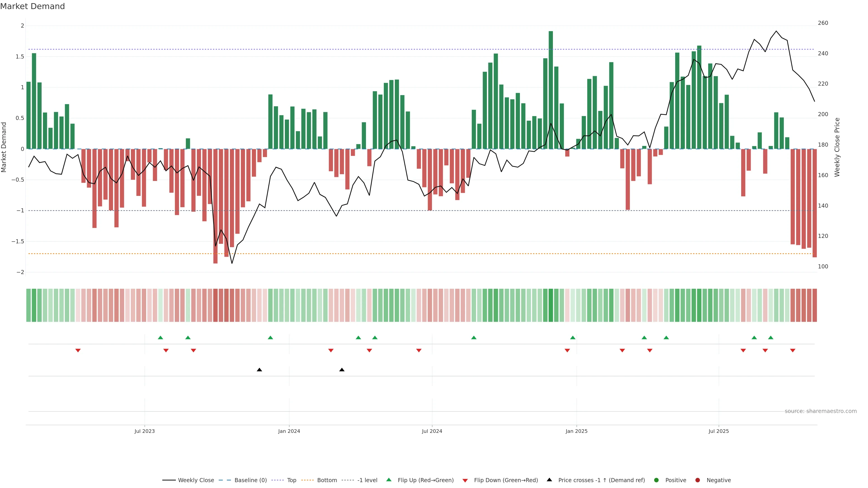Click the Bottom orange legend entry
868x488 pixels.
(327, 480)
